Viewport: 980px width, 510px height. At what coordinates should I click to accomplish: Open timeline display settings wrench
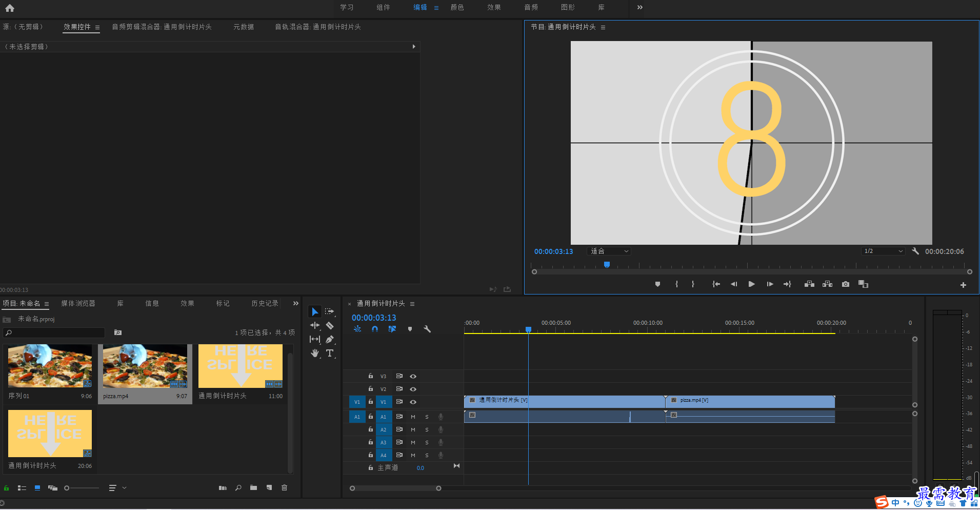(x=427, y=329)
